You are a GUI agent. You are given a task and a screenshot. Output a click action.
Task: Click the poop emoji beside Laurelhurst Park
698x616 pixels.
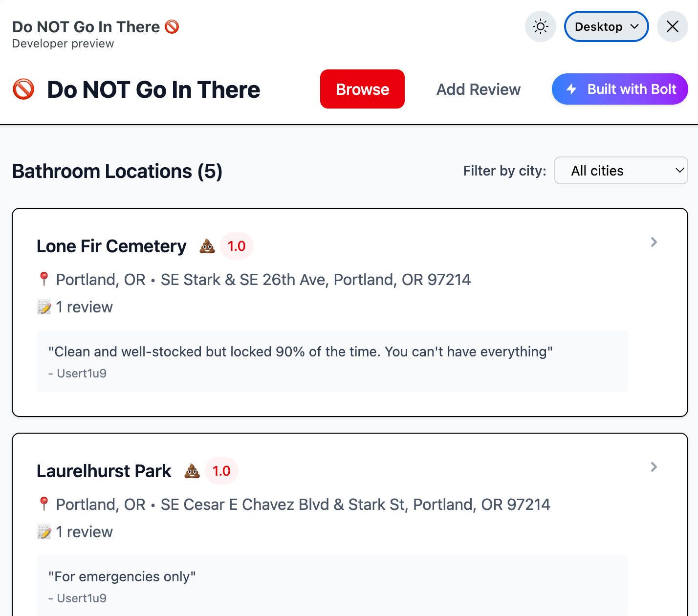[x=192, y=471]
